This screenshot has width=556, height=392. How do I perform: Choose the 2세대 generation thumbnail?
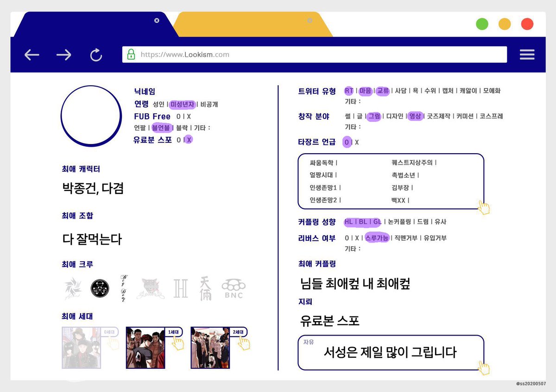pyautogui.click(x=210, y=348)
